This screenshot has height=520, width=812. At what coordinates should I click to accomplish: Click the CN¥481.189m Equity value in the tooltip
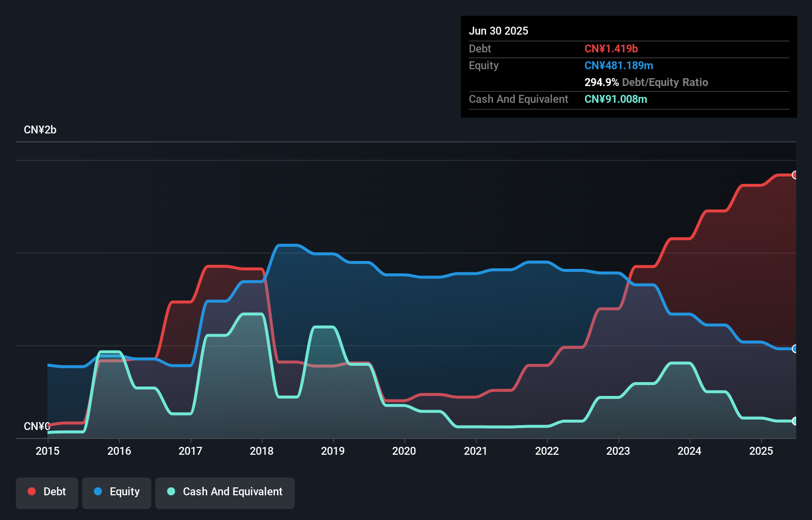[619, 65]
